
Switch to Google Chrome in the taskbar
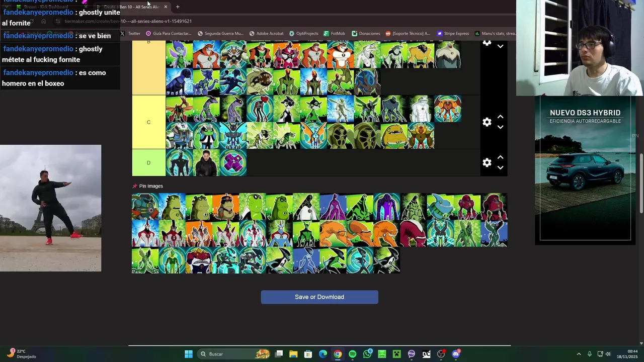(x=338, y=354)
